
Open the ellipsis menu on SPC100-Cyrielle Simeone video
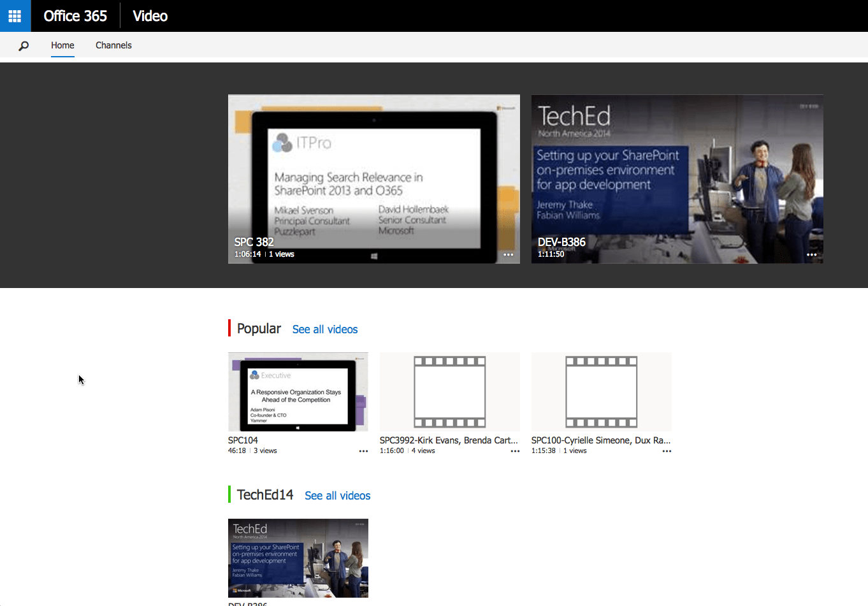click(667, 451)
